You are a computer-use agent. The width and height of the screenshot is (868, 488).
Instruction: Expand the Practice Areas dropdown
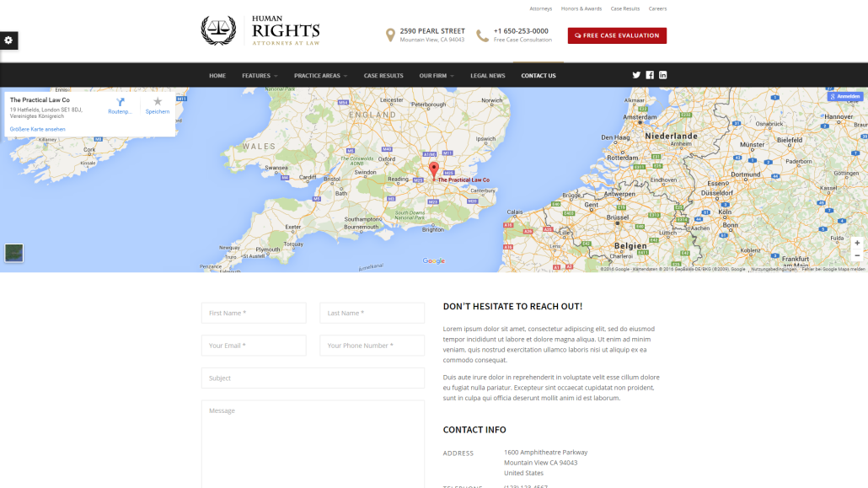(x=320, y=76)
